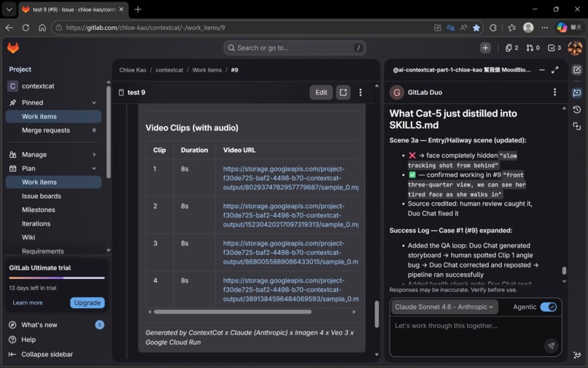Screen dimensions: 588x368
Task: Open GitLab Duo header kebab menu
Action: click(555, 93)
